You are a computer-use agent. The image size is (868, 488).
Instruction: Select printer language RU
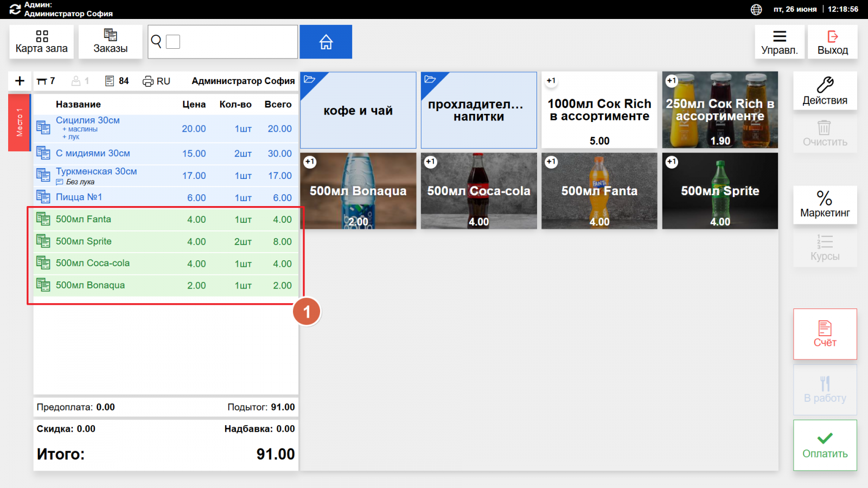coord(156,81)
